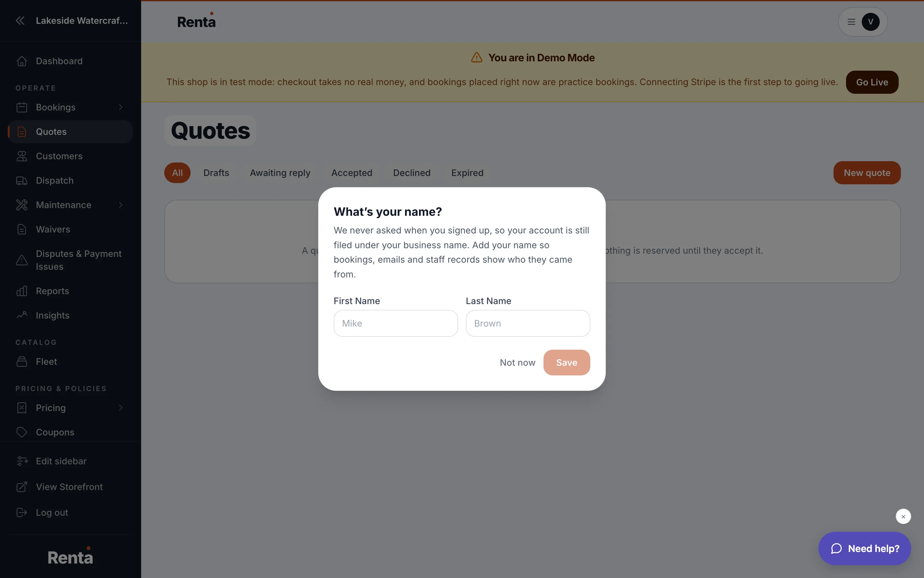Click Edit sidebar sliders icon
924x578 pixels.
(x=22, y=461)
